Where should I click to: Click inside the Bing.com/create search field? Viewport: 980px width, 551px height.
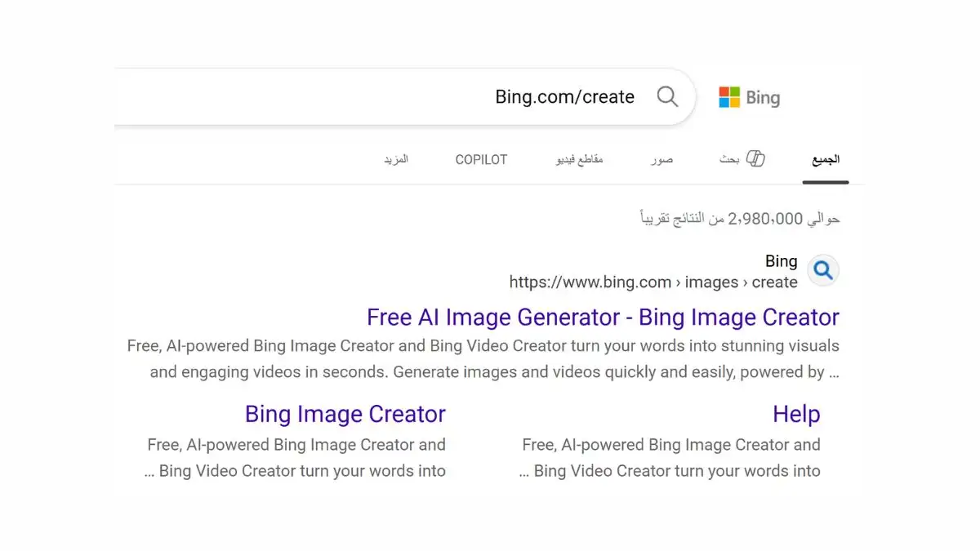coord(563,96)
